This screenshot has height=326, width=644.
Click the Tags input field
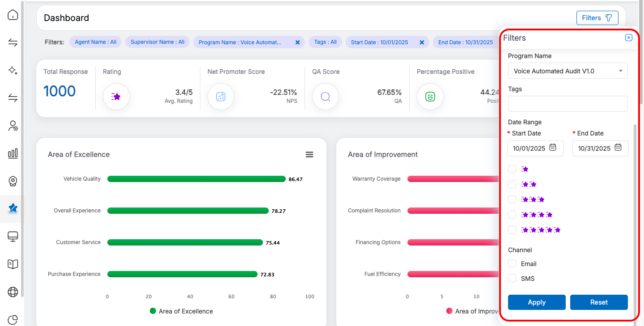click(x=568, y=104)
